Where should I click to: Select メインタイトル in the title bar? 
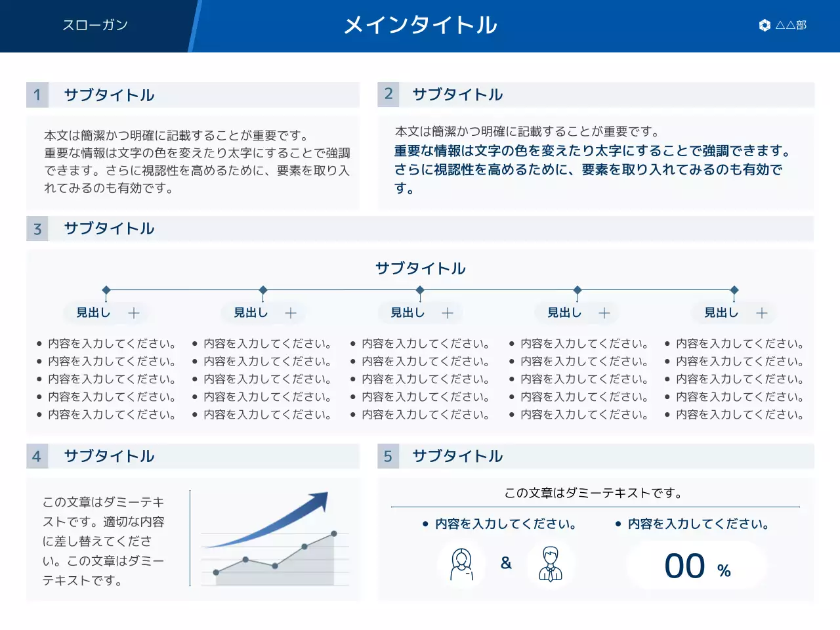pos(420,25)
